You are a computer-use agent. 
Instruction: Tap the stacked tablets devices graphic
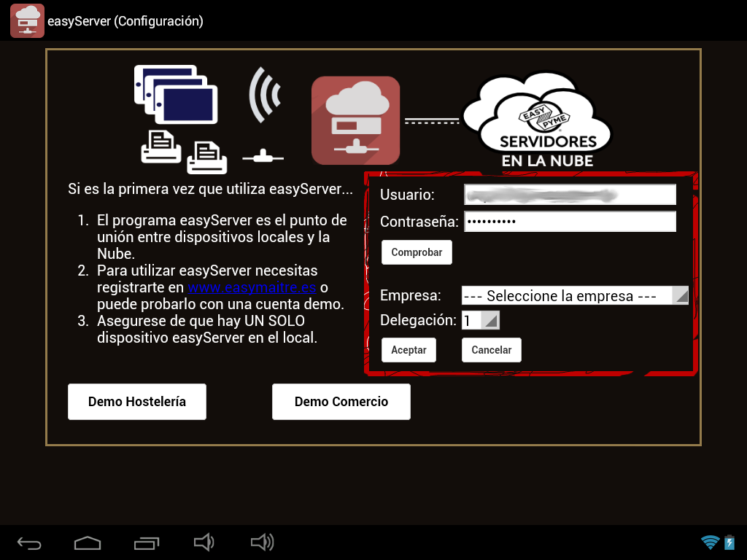(176, 94)
